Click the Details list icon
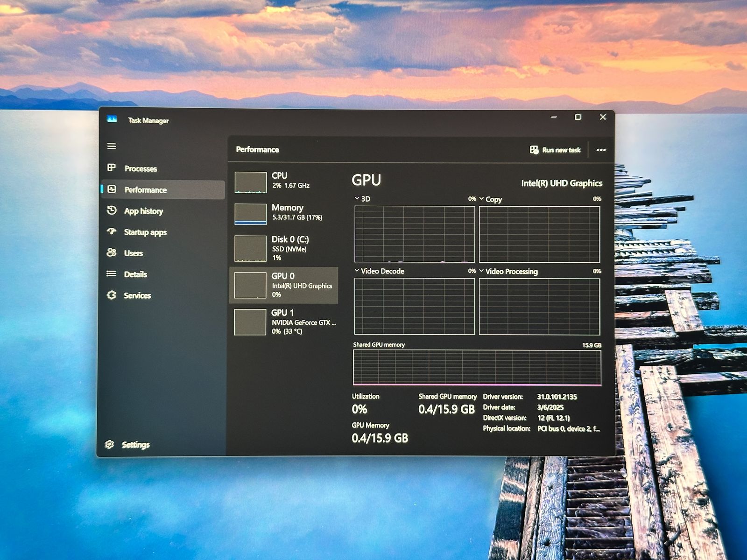Viewport: 747px width, 560px height. pos(112,274)
